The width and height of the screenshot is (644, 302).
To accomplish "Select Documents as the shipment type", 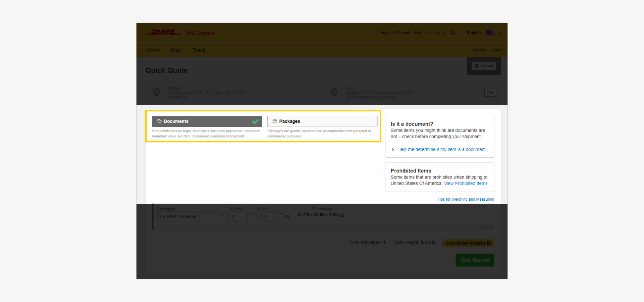I will click(x=207, y=121).
